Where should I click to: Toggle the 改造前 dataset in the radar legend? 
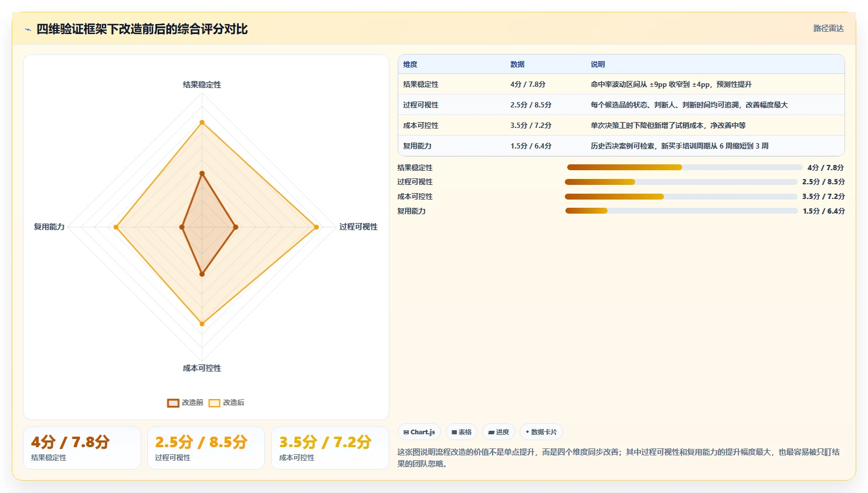[185, 403]
